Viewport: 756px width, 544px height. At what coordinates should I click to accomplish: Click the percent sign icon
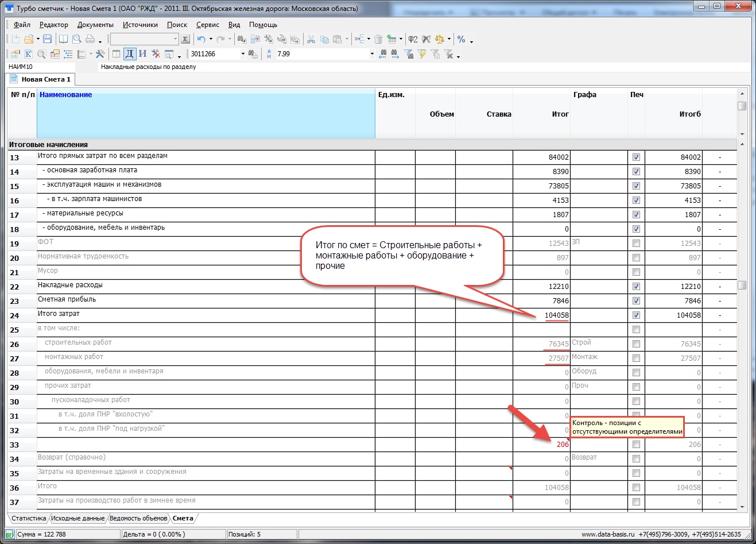[x=462, y=39]
